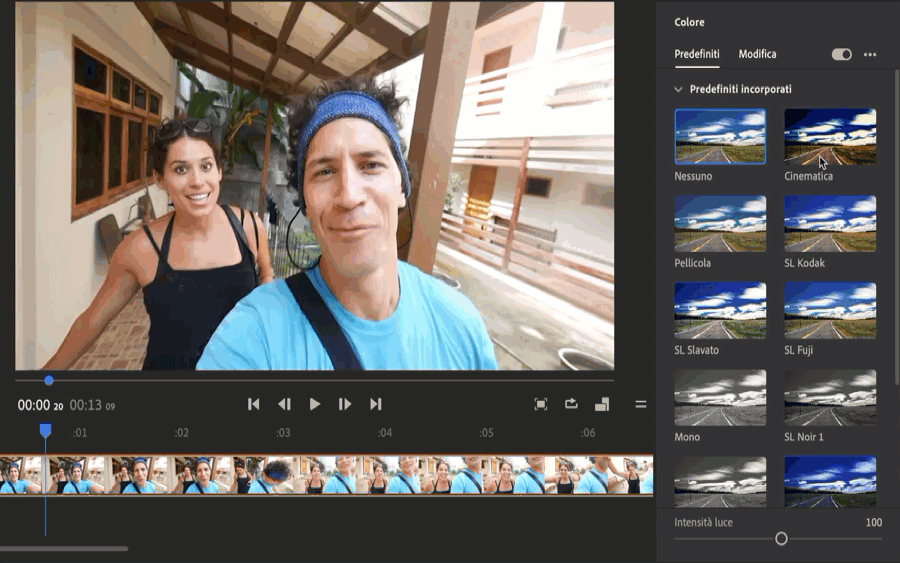Step back one frame
The width and height of the screenshot is (900, 563).
coord(284,404)
